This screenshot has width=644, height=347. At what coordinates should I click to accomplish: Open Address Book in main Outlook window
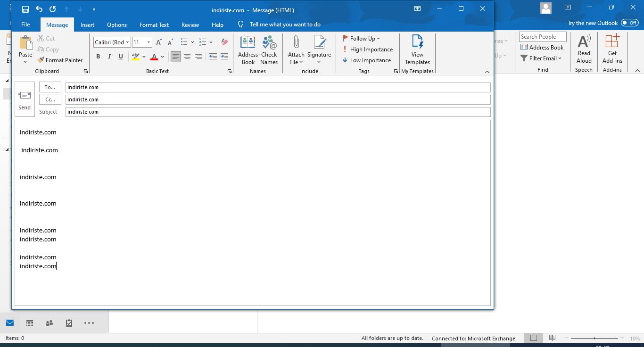click(542, 47)
